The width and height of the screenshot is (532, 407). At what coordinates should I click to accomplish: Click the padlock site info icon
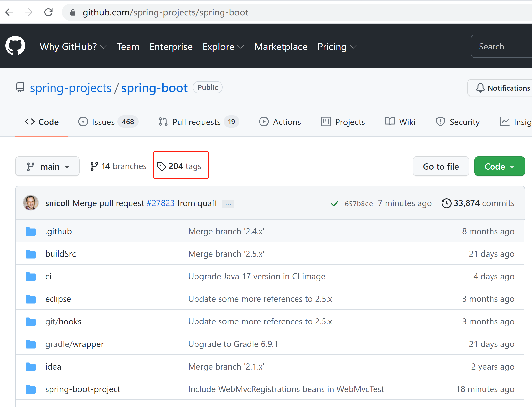(73, 12)
